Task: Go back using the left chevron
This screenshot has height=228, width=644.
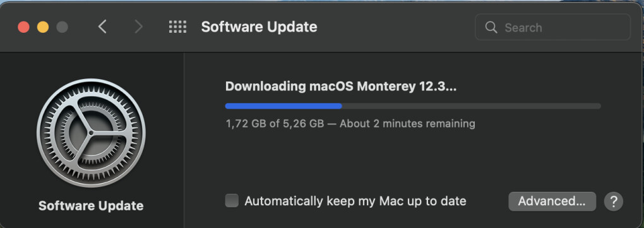Action: 102,27
